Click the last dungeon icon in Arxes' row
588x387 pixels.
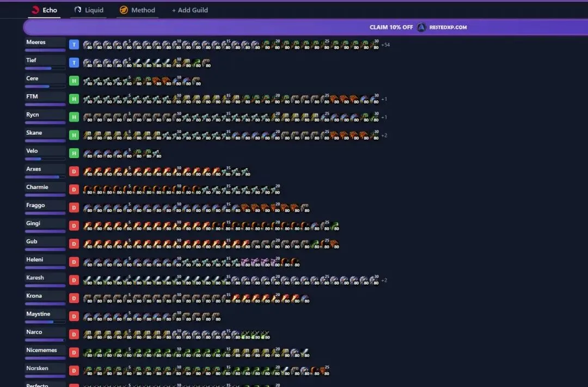coord(246,172)
